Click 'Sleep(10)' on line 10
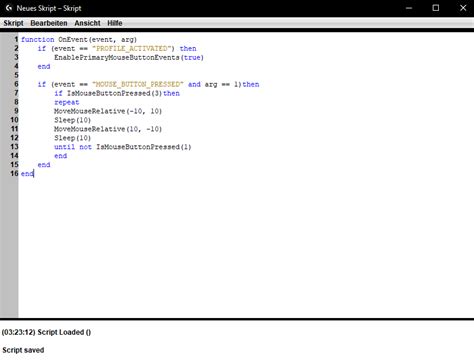 72,120
